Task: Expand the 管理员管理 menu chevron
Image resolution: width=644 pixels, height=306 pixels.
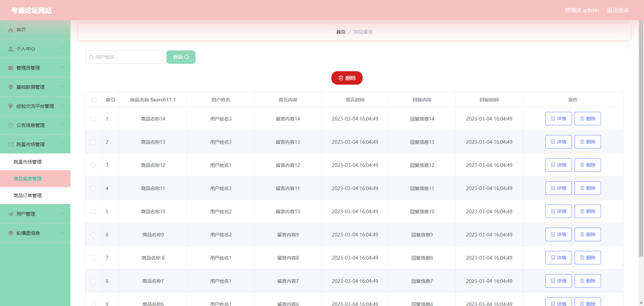Action: 62,68
